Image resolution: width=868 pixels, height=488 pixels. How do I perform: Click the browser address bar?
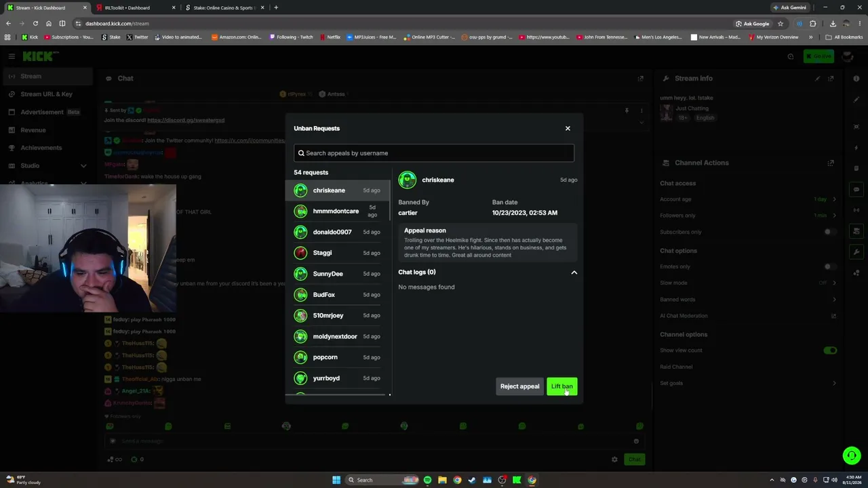click(407, 23)
